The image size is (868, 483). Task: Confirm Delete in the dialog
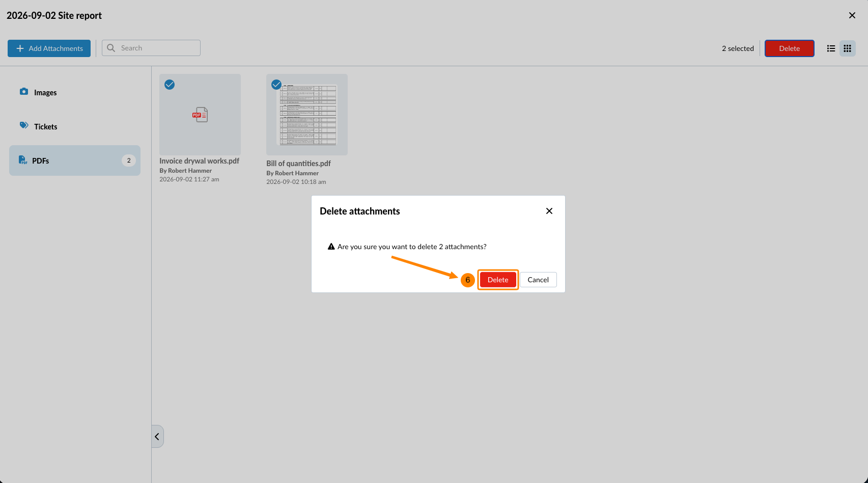point(498,280)
